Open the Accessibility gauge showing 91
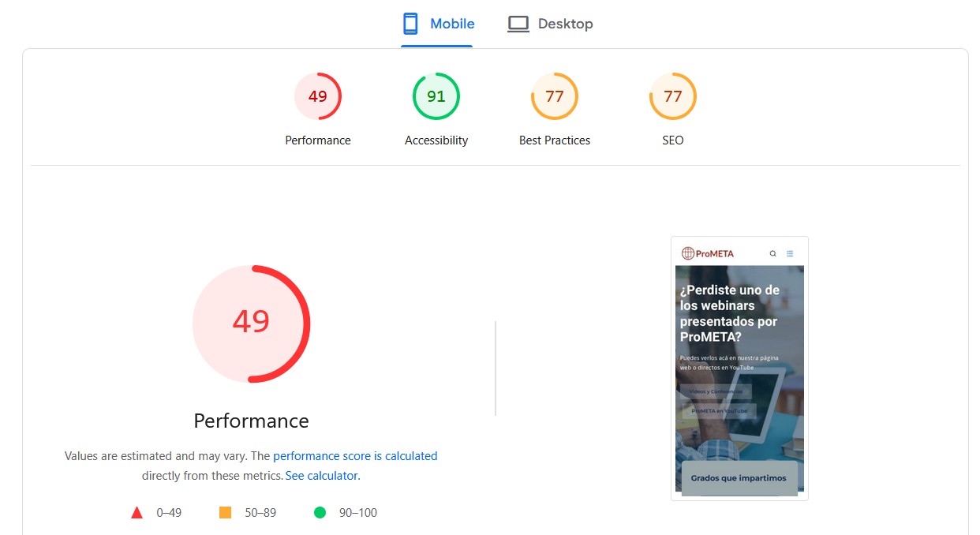The height and width of the screenshot is (535, 980). point(436,95)
